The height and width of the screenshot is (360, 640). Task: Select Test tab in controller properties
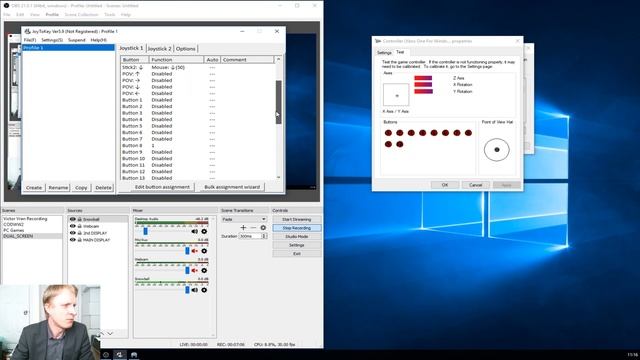tap(400, 52)
